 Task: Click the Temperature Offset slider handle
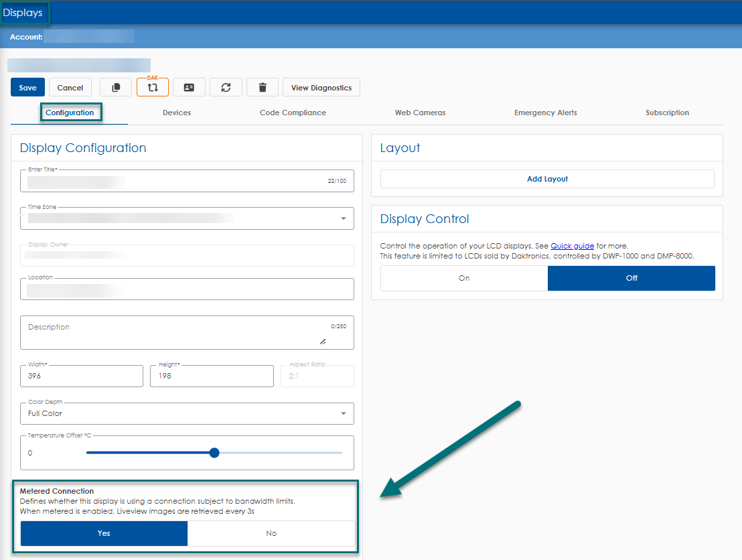tap(214, 453)
